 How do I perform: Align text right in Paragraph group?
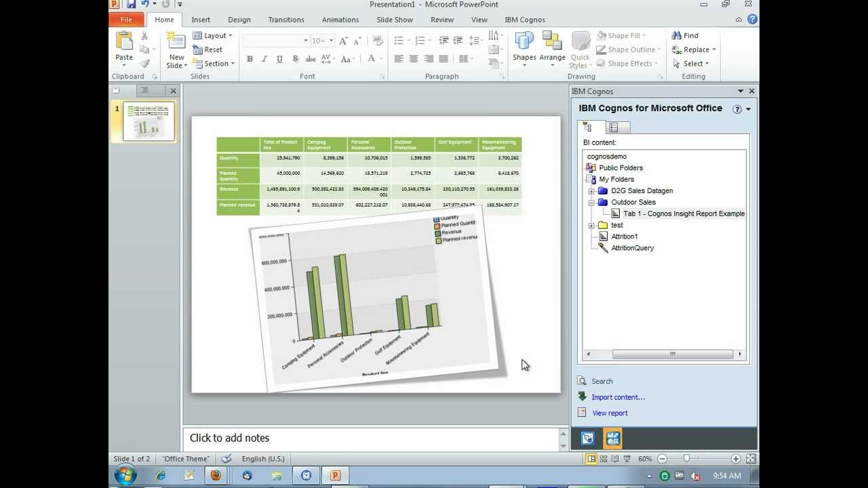click(x=429, y=60)
